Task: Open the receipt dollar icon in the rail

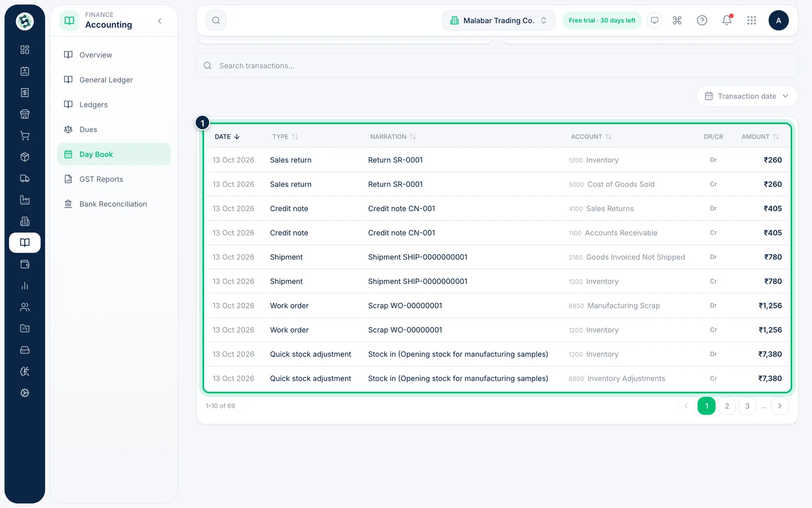Action: point(24,92)
